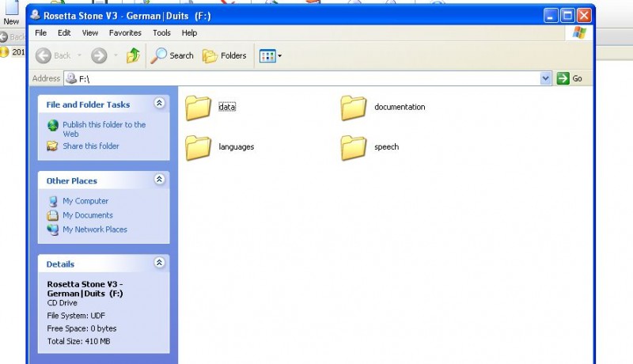Open the data folder icon
The height and width of the screenshot is (364, 633).
(x=199, y=108)
